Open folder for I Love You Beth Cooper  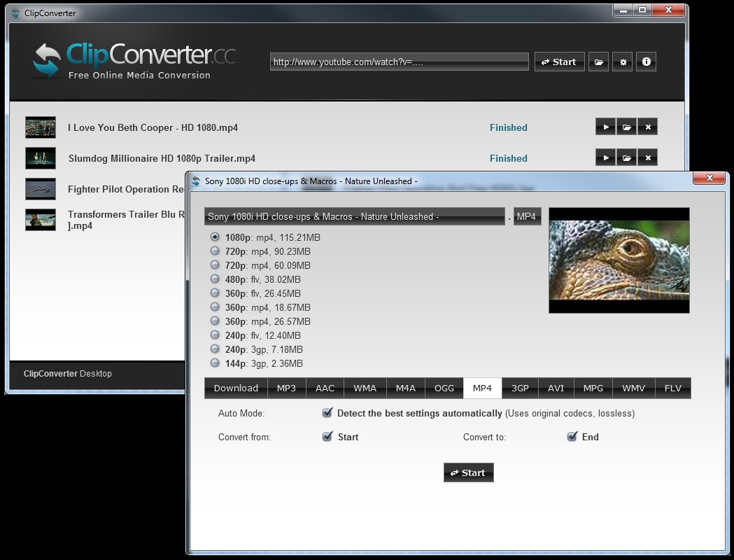point(626,127)
